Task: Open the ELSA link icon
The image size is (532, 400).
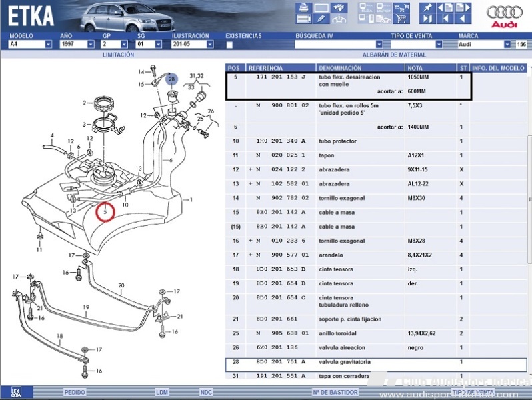Action: pyautogui.click(x=367, y=8)
